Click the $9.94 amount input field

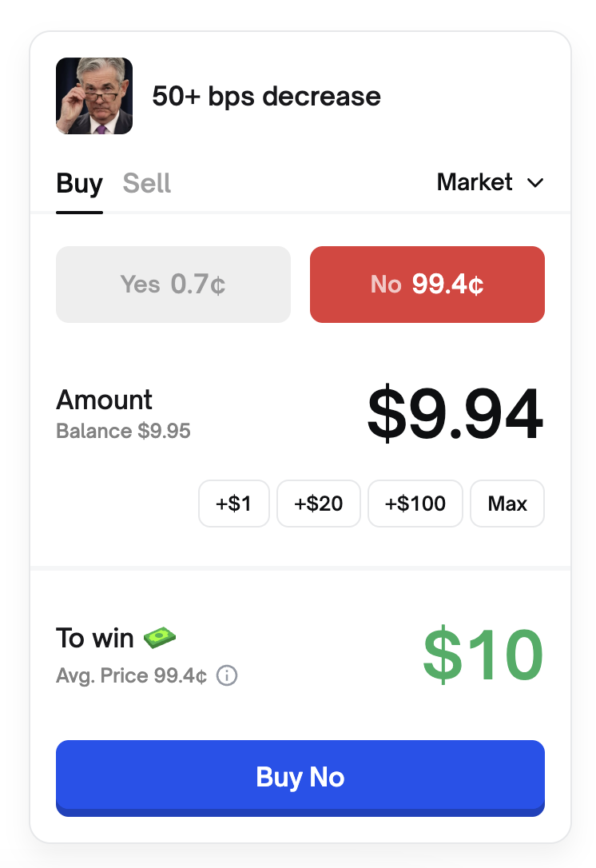point(455,416)
